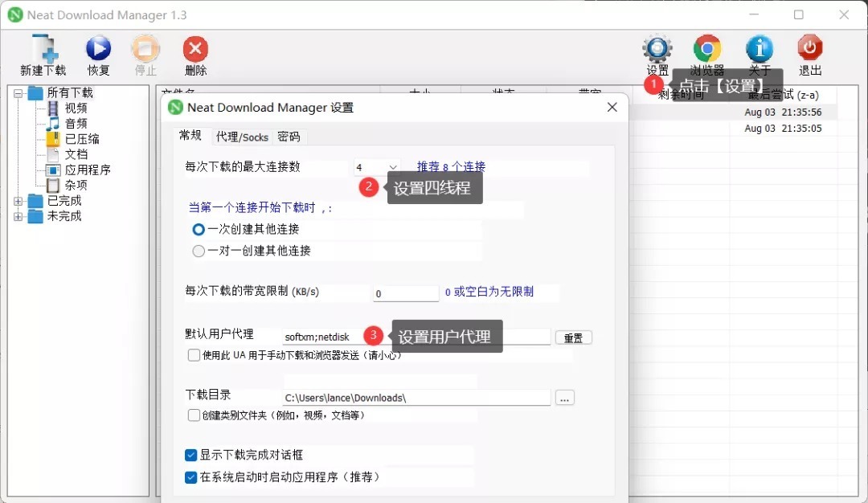
Task: Click the 恢复 (Resume) play icon
Action: click(x=98, y=48)
